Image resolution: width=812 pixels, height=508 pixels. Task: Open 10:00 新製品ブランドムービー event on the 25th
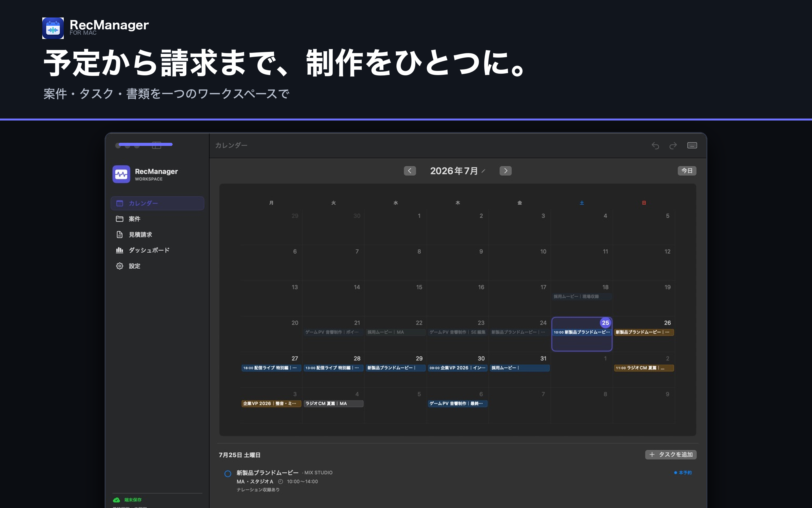[x=581, y=332]
